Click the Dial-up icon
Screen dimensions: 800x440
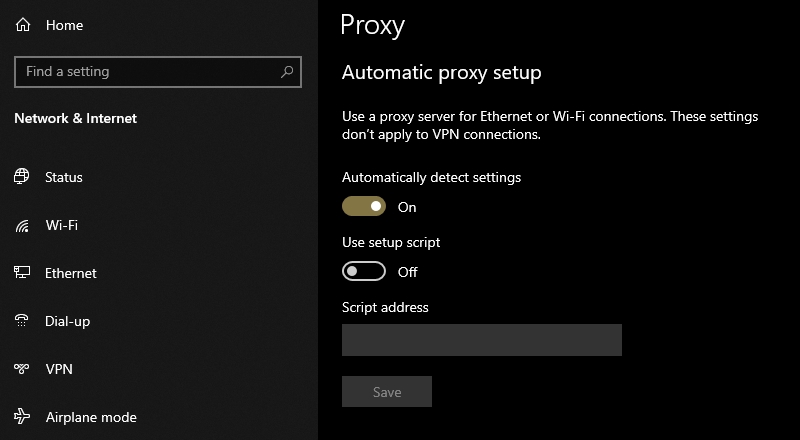coord(22,321)
